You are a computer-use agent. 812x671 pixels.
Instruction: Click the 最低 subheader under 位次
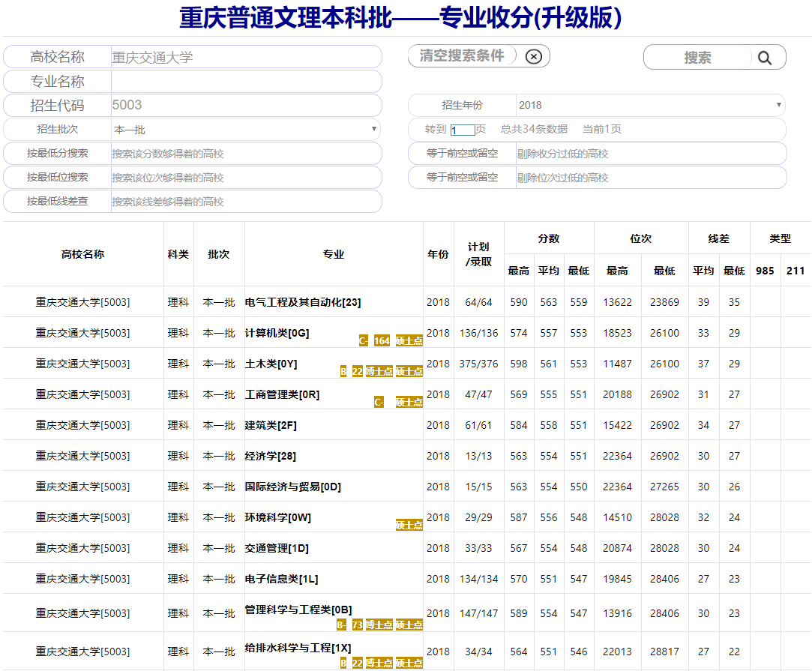[664, 271]
